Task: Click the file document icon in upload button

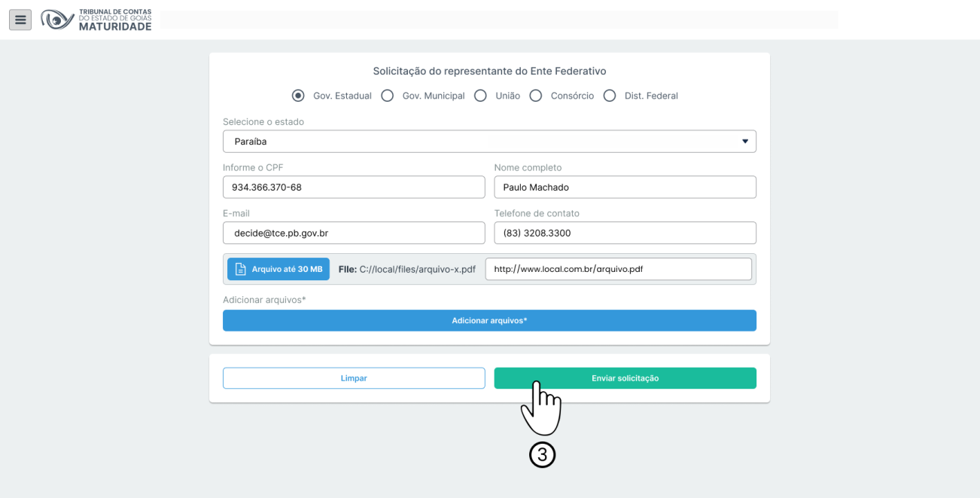Action: [x=241, y=269]
